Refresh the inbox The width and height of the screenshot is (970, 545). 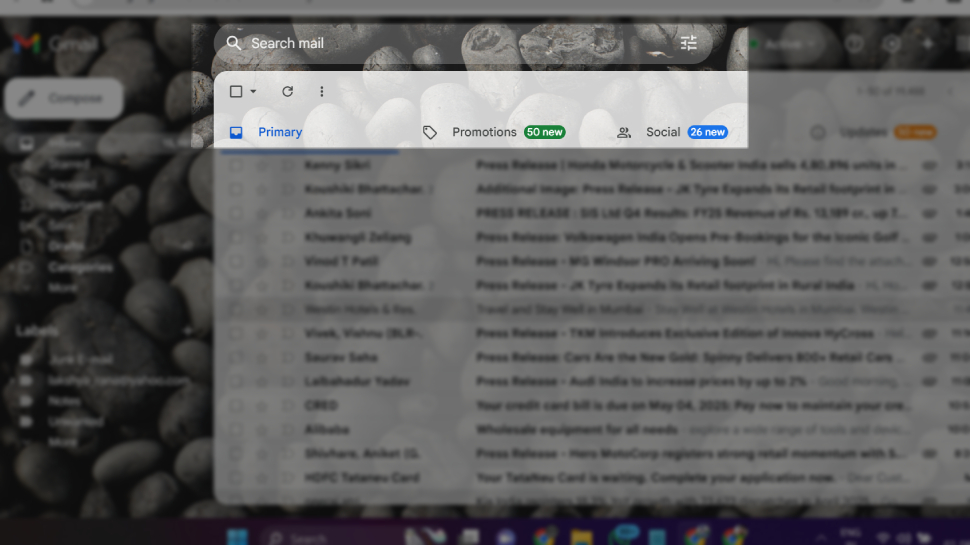pos(288,92)
